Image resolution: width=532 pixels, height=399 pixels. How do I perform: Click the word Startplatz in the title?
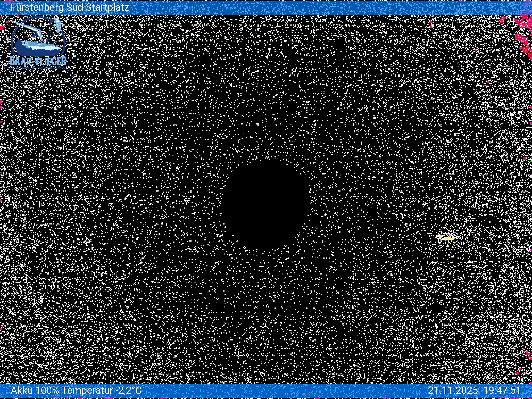107,7
